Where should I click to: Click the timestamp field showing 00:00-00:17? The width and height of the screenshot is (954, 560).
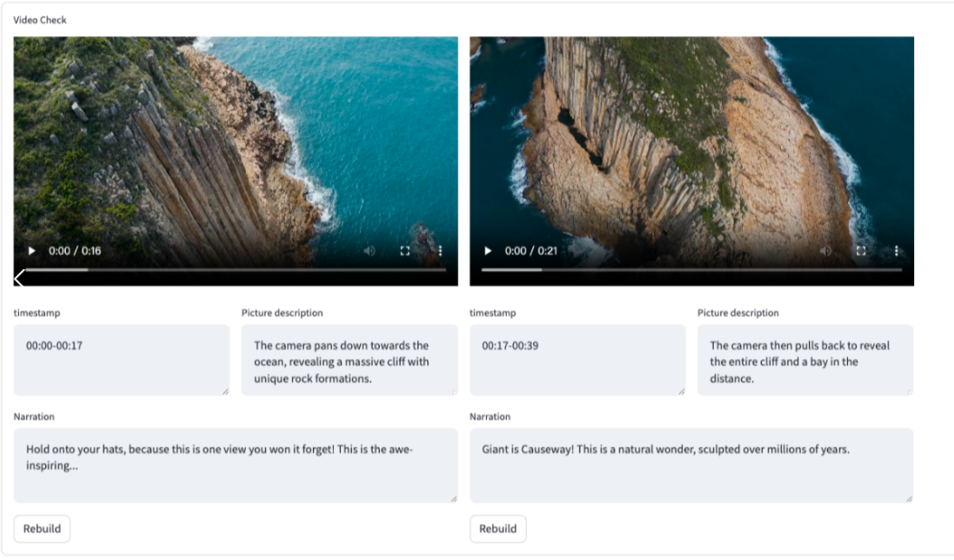(x=122, y=360)
